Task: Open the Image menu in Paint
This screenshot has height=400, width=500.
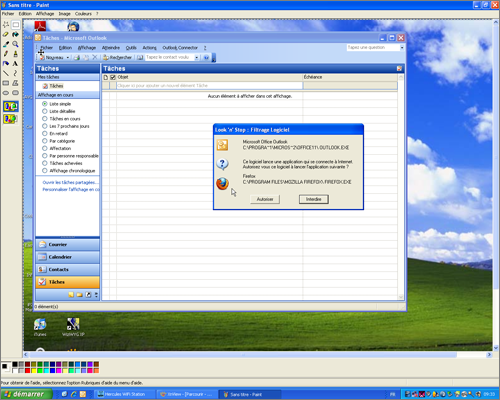Action: pos(65,14)
